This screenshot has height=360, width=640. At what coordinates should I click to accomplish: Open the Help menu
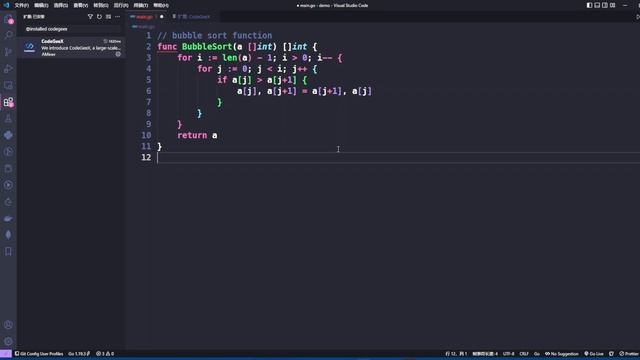[x=161, y=5]
